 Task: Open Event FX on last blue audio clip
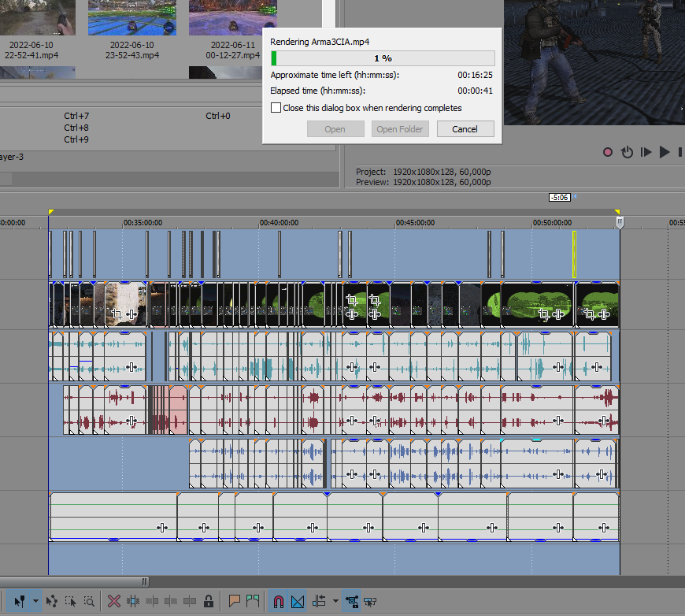click(x=602, y=474)
